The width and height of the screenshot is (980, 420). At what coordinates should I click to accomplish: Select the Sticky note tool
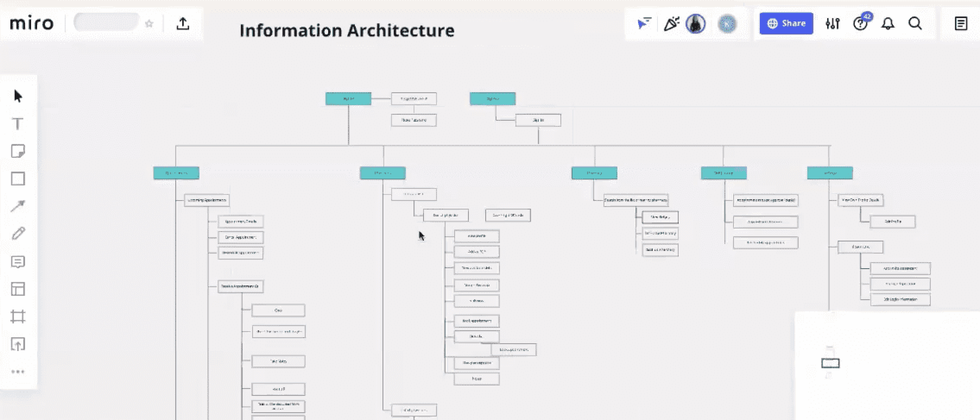tap(18, 151)
